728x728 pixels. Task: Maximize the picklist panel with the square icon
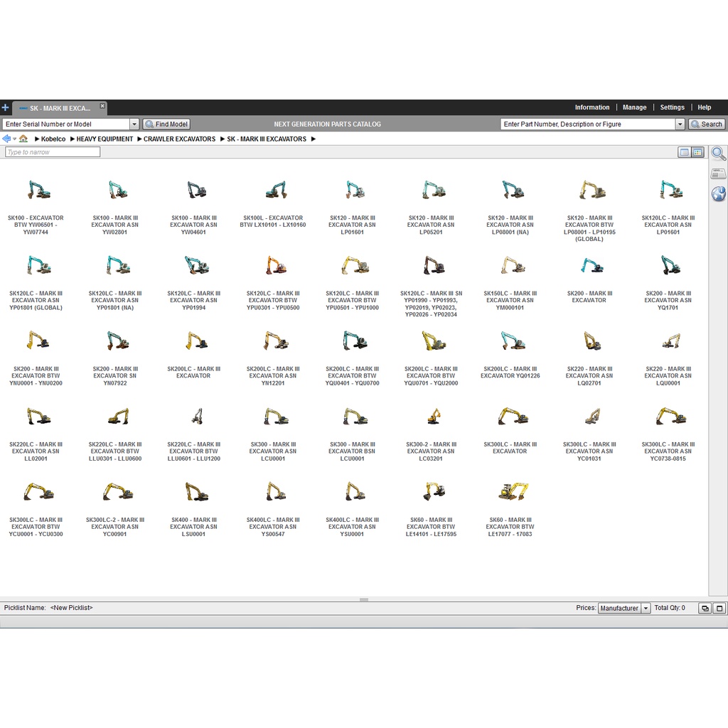click(719, 609)
